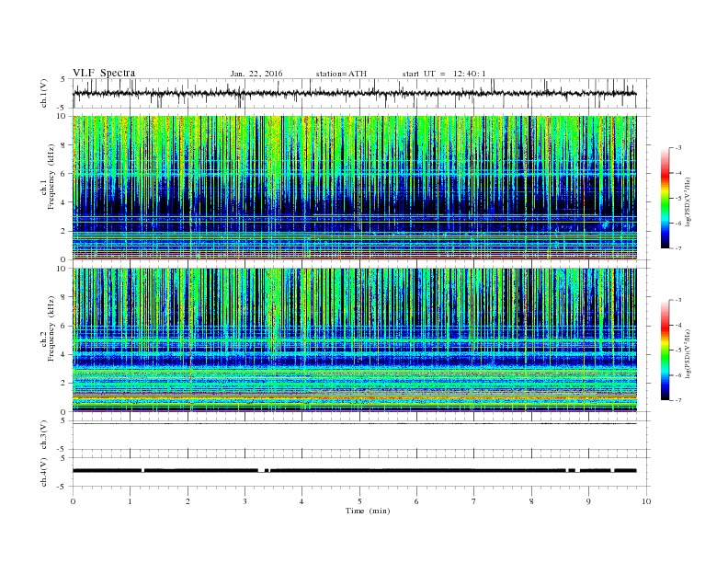Click the "9" tick on the time axis
Screen dimensions: 728x563
click(x=588, y=501)
